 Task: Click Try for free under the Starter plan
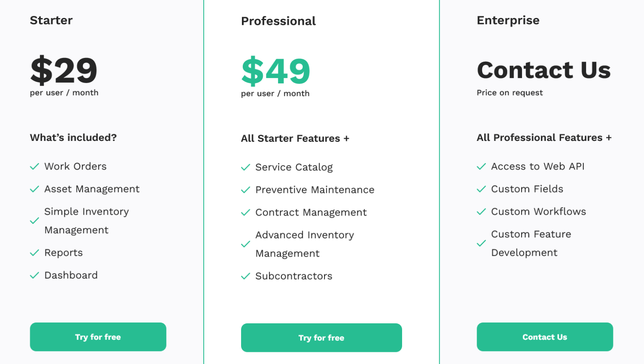(x=98, y=337)
